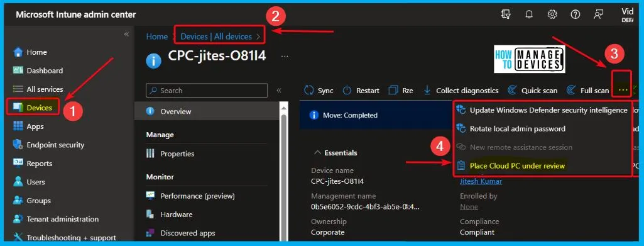The image size is (644, 246).
Task: Click the device name value CPC-jites-O81I4
Action: click(337, 181)
